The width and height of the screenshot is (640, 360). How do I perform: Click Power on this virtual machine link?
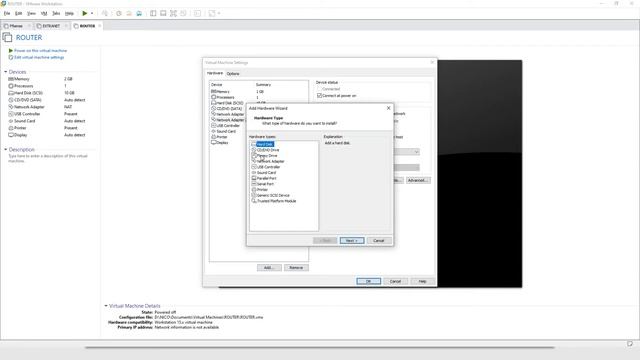40,51
